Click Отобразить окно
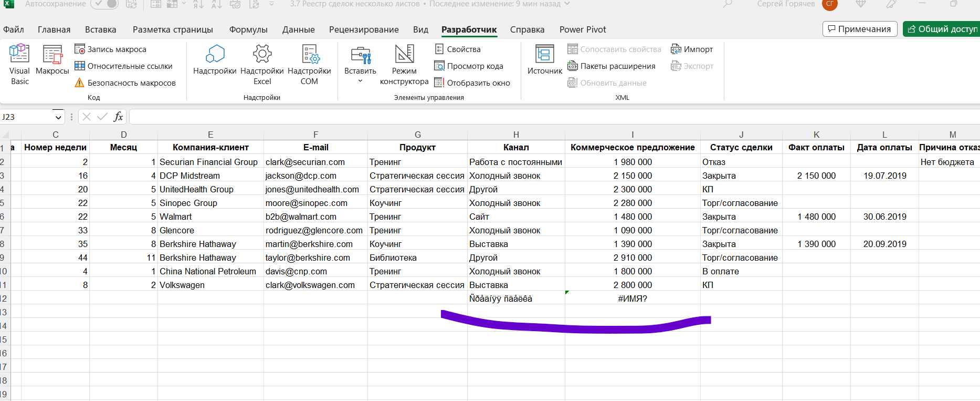Image resolution: width=980 pixels, height=401 pixels. (x=472, y=83)
